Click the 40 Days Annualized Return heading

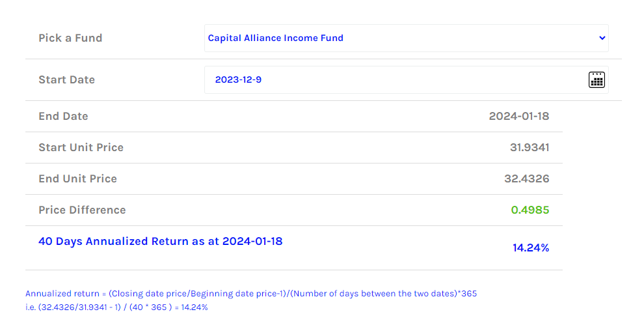[x=161, y=241]
